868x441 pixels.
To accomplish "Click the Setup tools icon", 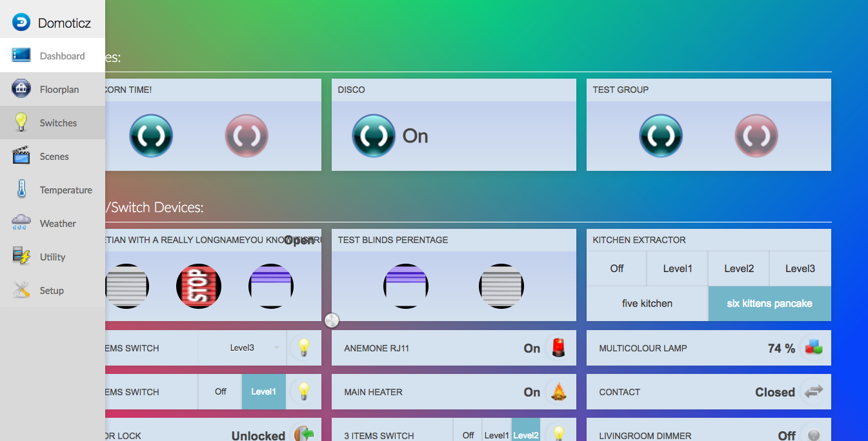I will click(x=21, y=290).
